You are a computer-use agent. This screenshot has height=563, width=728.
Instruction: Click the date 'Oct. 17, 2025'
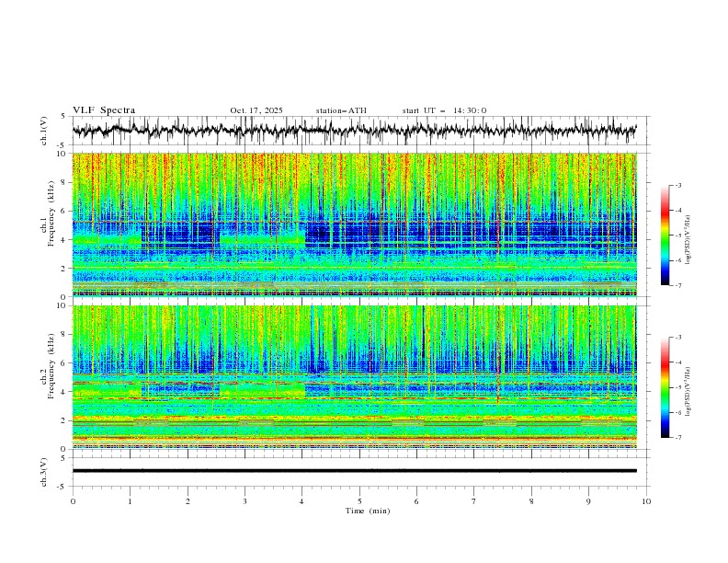pos(256,110)
